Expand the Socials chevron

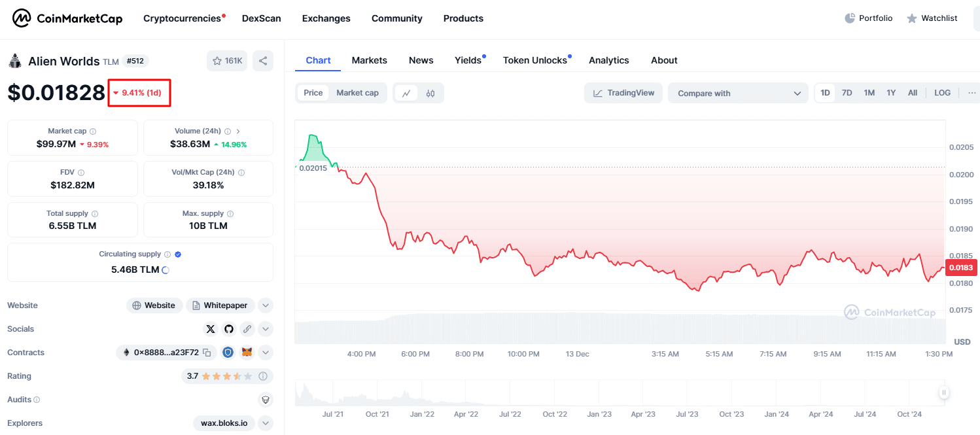(266, 329)
